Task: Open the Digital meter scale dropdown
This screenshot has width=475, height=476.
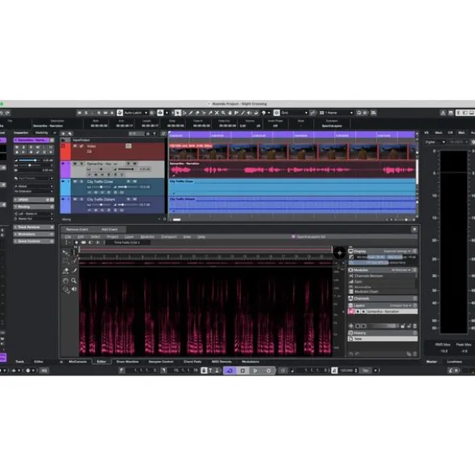Action: pos(435,142)
